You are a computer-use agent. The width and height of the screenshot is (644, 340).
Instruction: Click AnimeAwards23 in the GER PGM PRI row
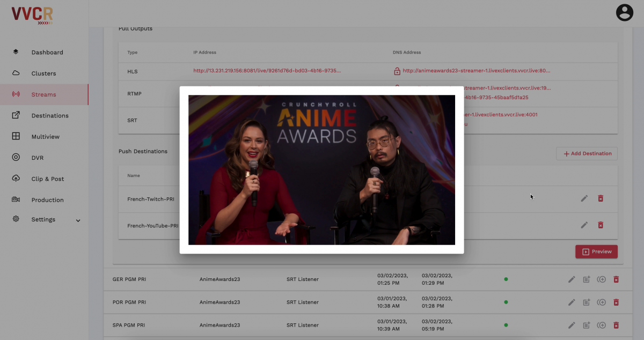pyautogui.click(x=219, y=279)
